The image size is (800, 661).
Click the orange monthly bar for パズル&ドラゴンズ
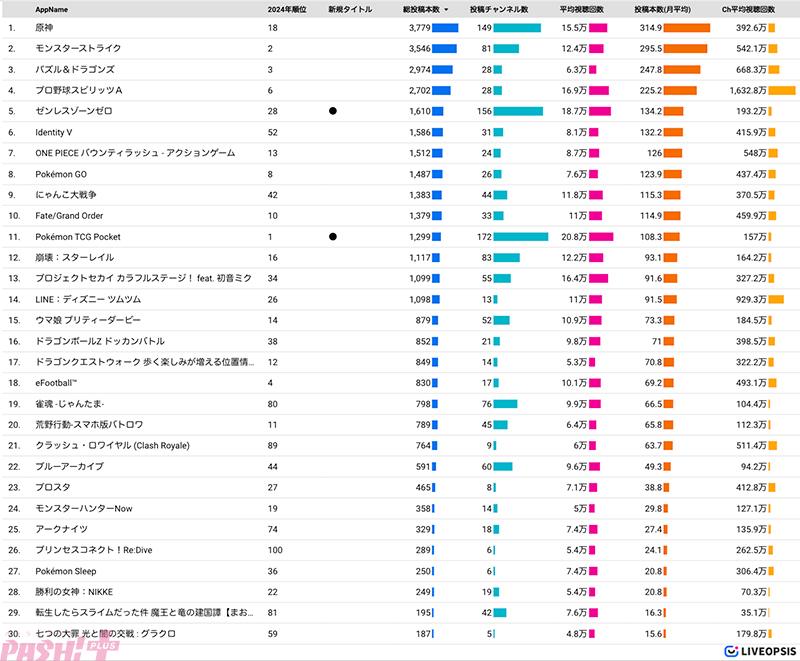pyautogui.click(x=683, y=69)
